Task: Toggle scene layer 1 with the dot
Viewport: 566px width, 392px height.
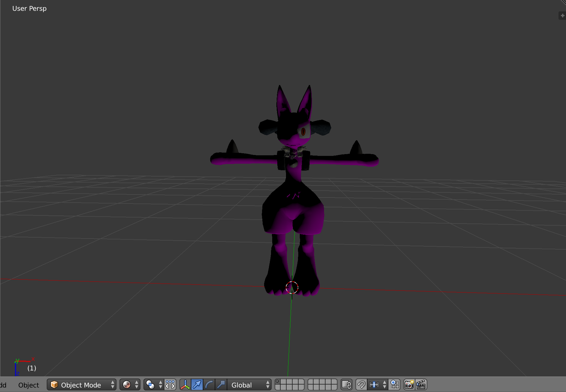Action: (278, 382)
